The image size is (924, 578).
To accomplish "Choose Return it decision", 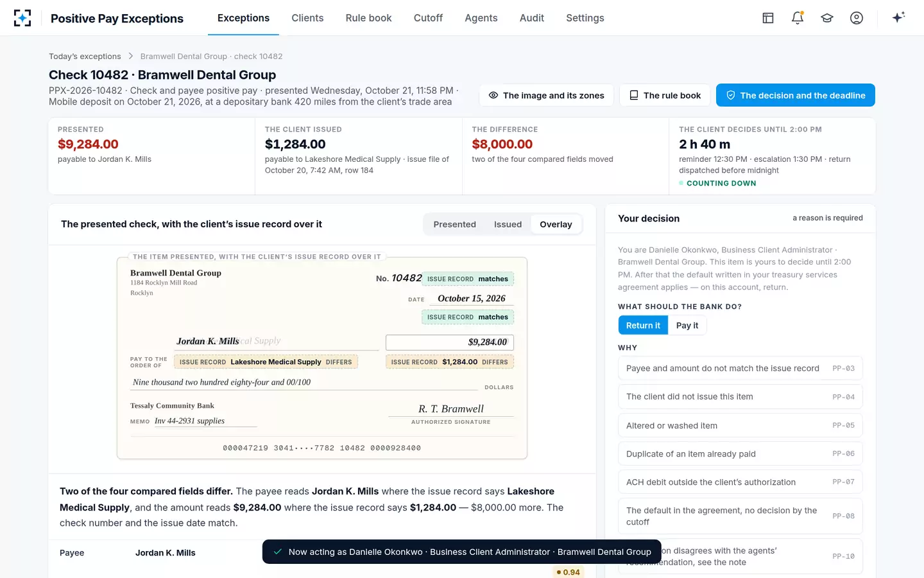I will pos(643,326).
